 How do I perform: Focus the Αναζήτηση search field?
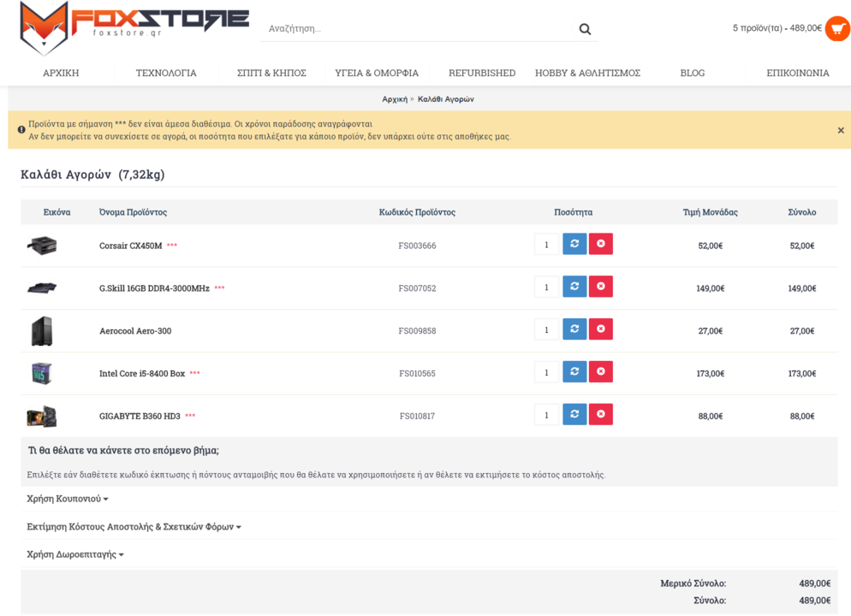point(418,29)
